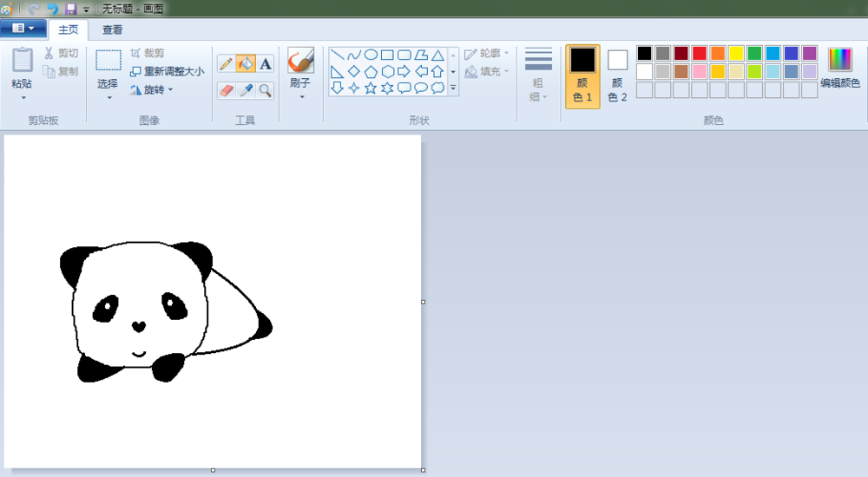The width and height of the screenshot is (868, 477).
Task: Click the Cut button
Action: [x=62, y=53]
